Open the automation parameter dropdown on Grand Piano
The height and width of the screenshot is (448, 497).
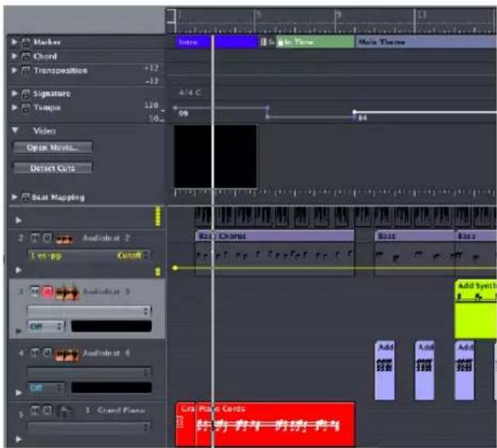tap(89, 427)
